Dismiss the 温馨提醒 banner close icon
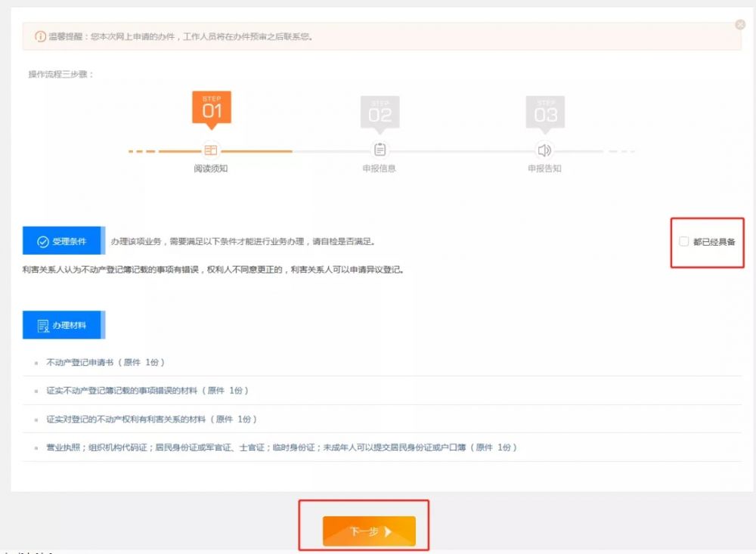This screenshot has height=554, width=756. tap(739, 24)
